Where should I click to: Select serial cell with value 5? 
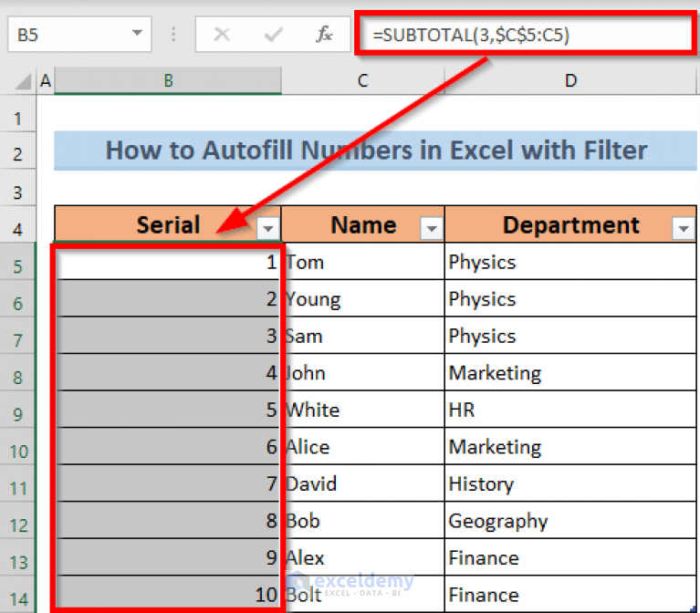(168, 410)
